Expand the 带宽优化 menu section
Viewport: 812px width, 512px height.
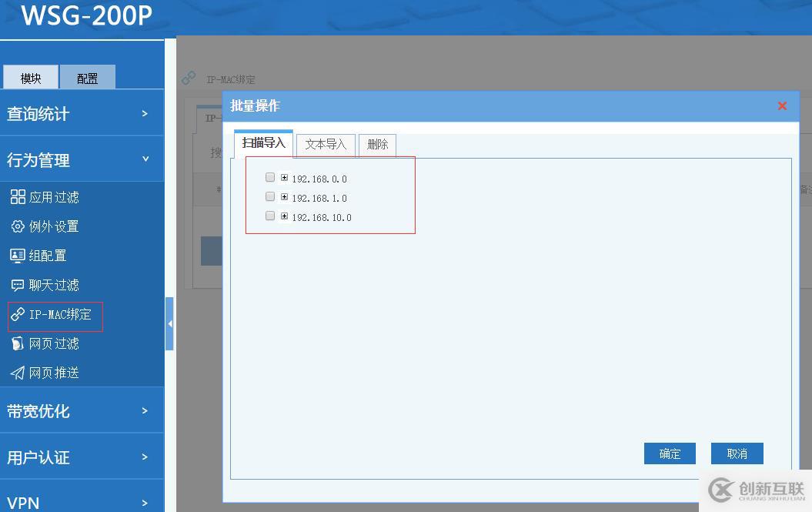(x=82, y=411)
